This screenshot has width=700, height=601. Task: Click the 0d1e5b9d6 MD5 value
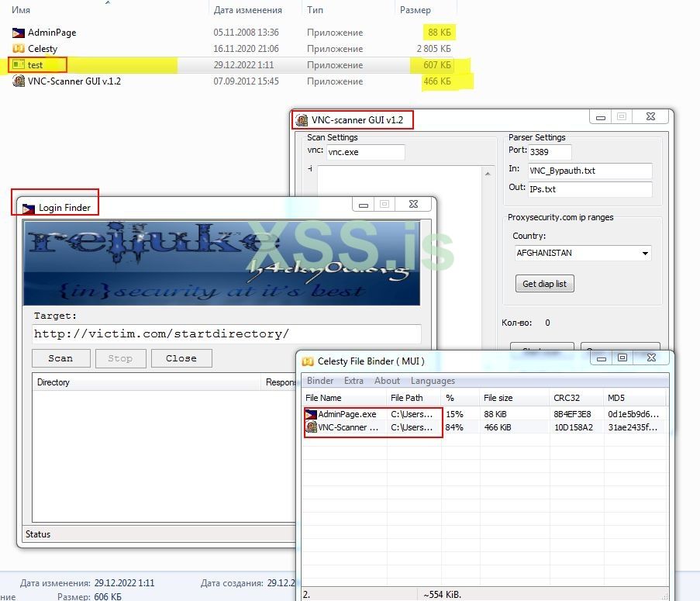[633, 414]
